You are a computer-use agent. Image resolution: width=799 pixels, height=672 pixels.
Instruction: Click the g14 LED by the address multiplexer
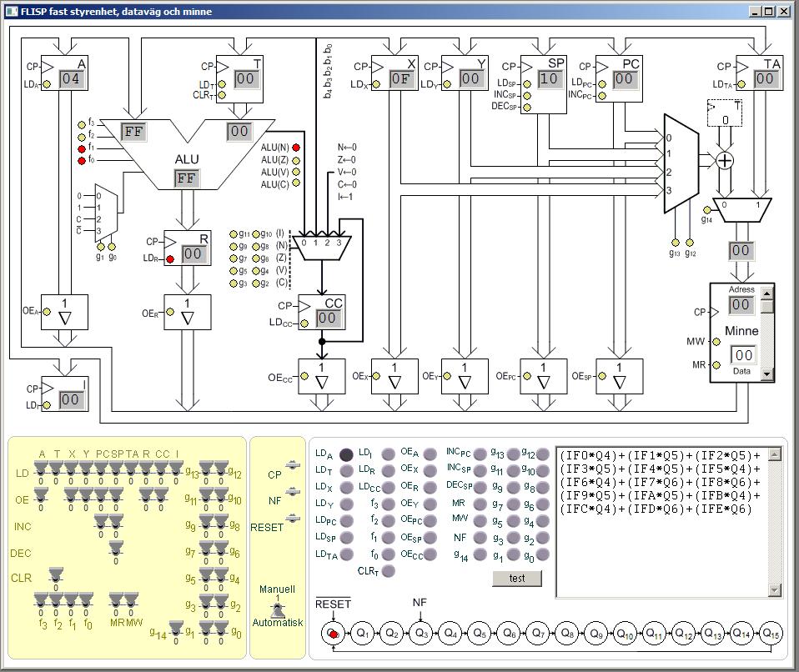click(706, 210)
